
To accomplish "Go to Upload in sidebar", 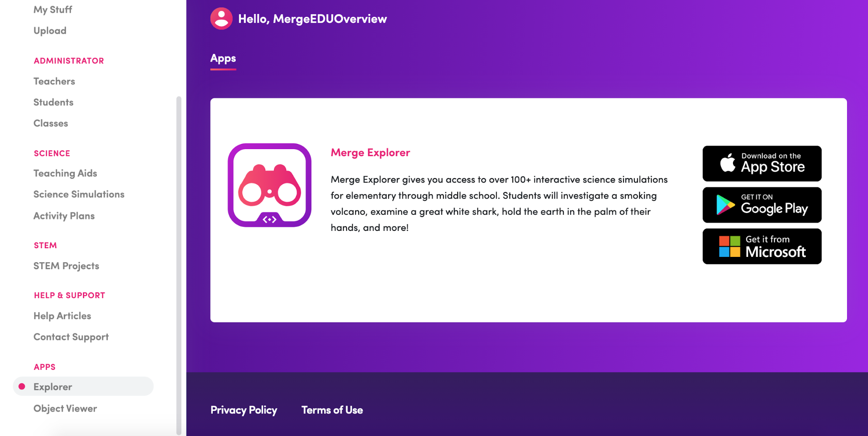I will pyautogui.click(x=50, y=31).
